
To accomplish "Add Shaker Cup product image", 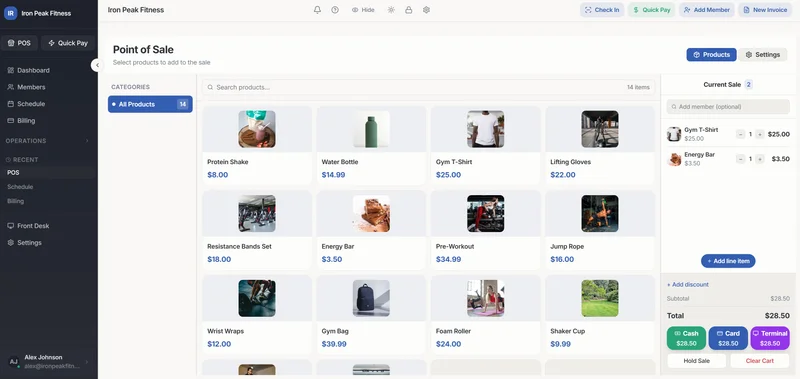I will pos(599,298).
